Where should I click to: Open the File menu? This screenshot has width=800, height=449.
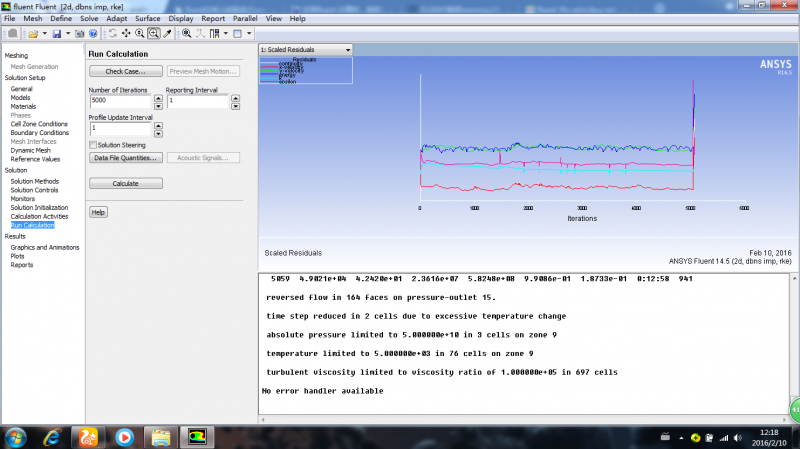click(x=10, y=18)
